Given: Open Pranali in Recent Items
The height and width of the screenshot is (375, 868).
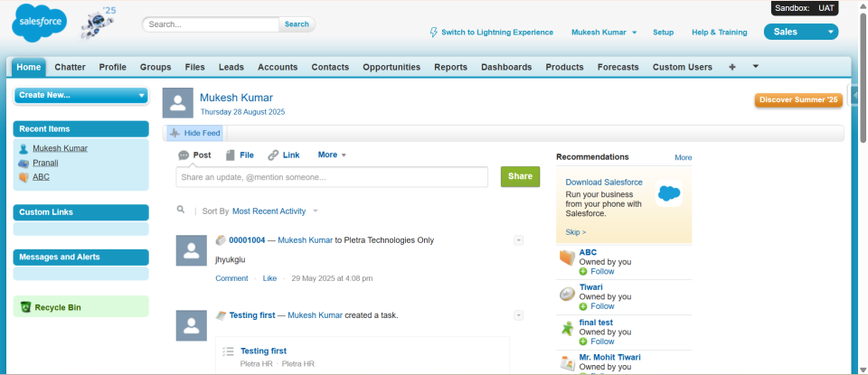Looking at the screenshot, I should (x=45, y=164).
